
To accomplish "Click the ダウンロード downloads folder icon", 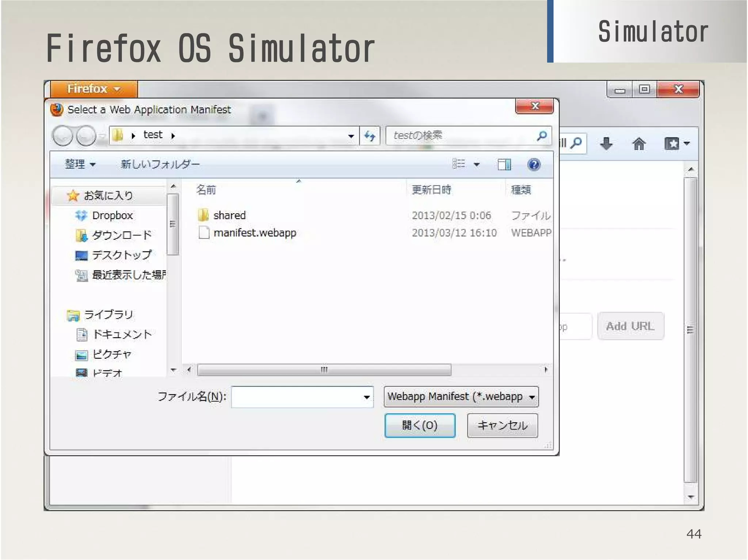I will (x=81, y=235).
